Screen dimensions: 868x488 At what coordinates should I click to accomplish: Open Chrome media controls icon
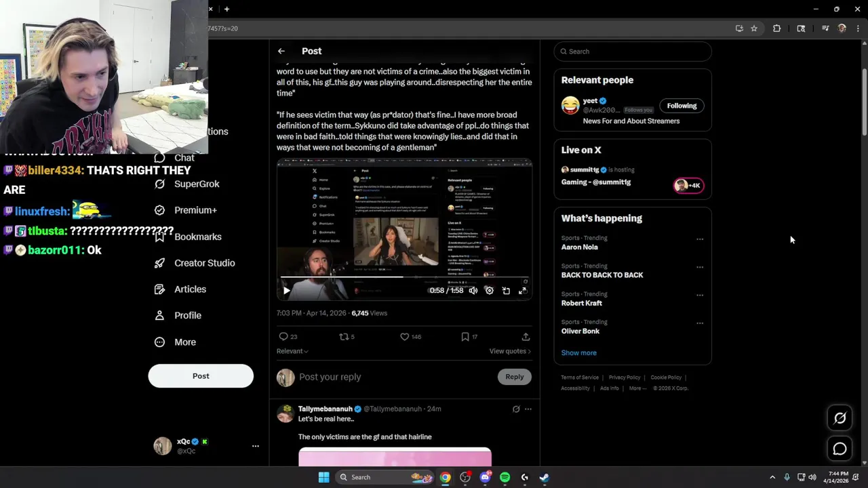825,28
